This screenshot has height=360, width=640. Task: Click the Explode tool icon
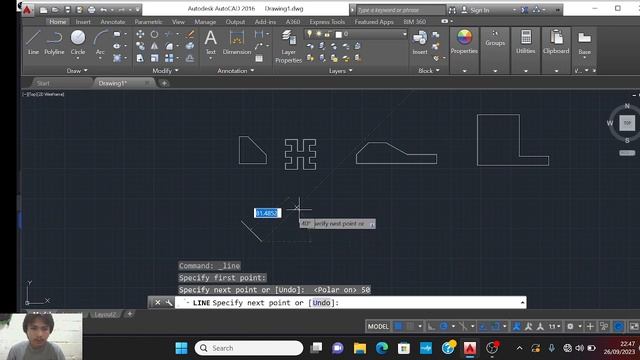190,46
